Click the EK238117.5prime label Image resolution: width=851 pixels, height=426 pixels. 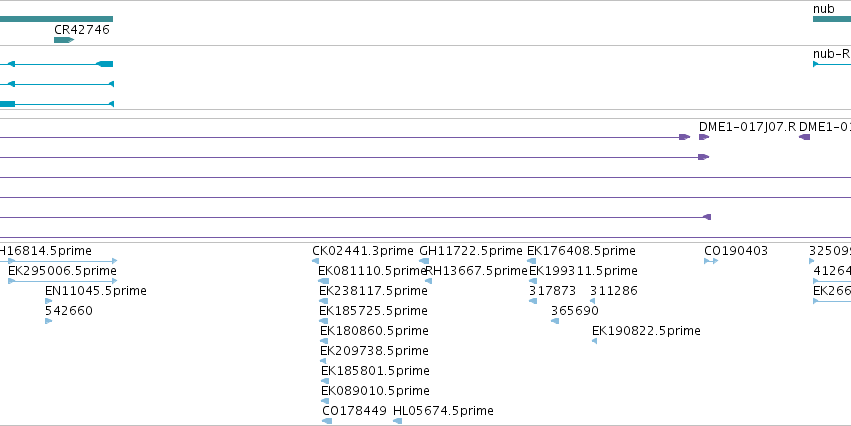point(373,291)
